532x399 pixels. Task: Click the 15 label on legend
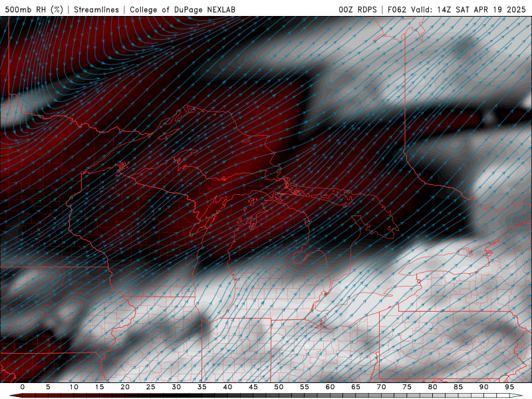99,387
